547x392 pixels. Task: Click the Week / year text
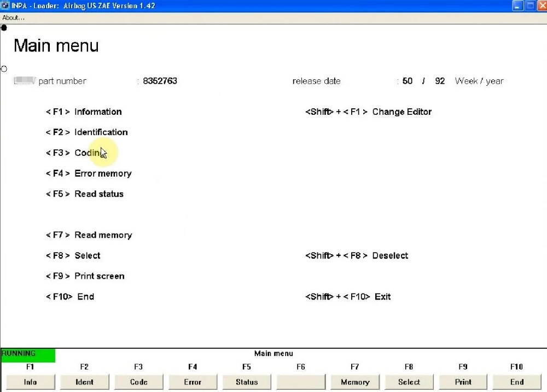(479, 81)
